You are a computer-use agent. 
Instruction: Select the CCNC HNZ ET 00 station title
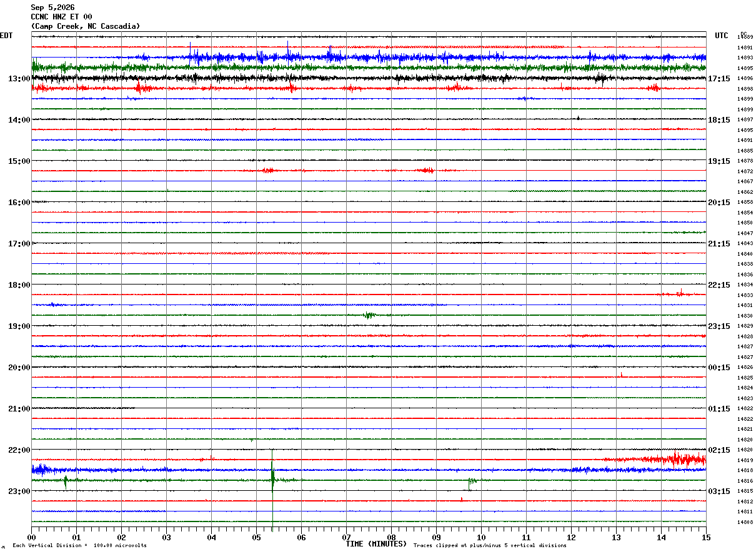pyautogui.click(x=61, y=17)
